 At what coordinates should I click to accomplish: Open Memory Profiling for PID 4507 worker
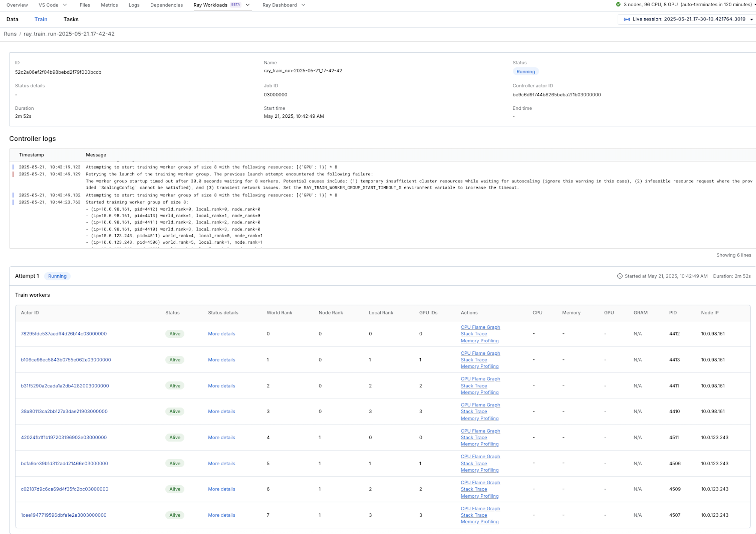pos(479,521)
